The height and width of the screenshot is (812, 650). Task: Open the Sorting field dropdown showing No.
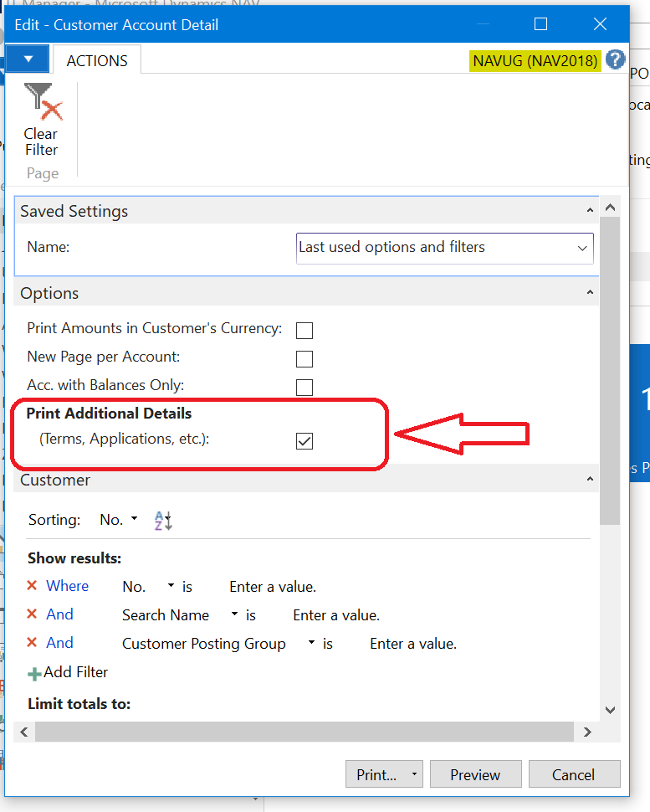click(132, 520)
